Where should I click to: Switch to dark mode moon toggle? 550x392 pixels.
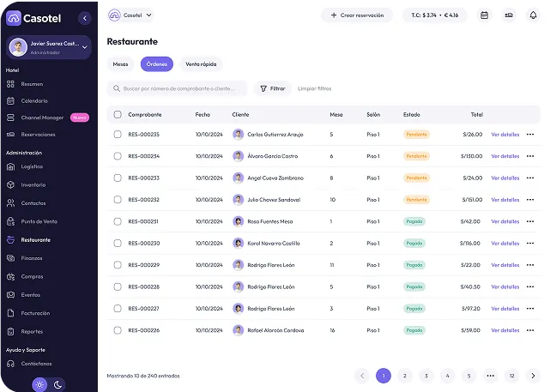pyautogui.click(x=58, y=384)
